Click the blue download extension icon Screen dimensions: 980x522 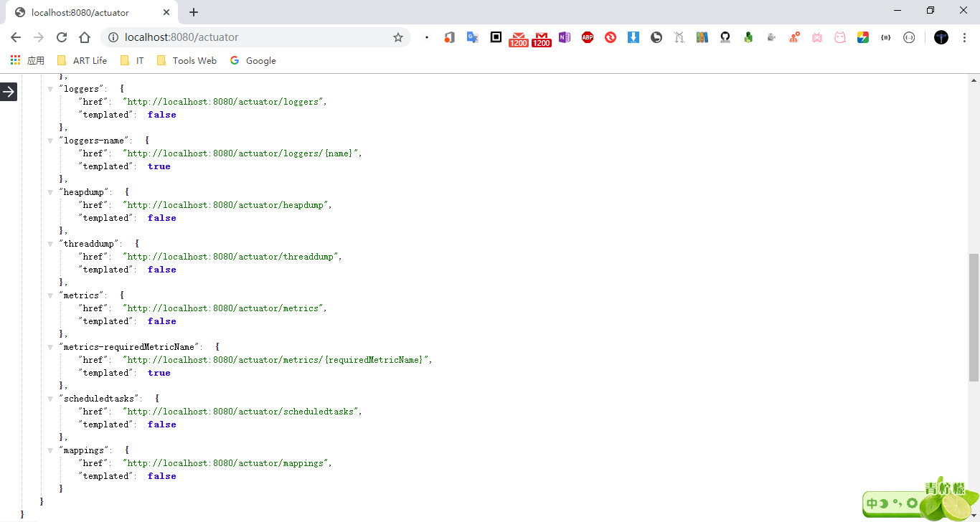pos(633,37)
